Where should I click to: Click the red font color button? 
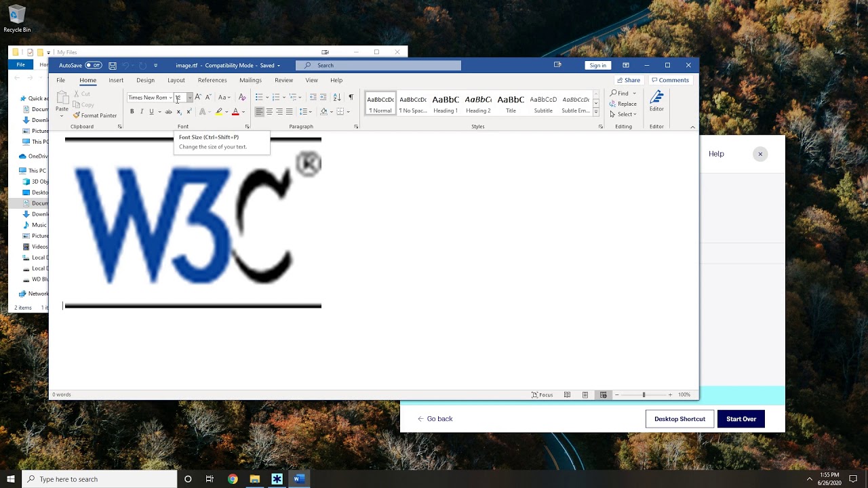click(235, 111)
